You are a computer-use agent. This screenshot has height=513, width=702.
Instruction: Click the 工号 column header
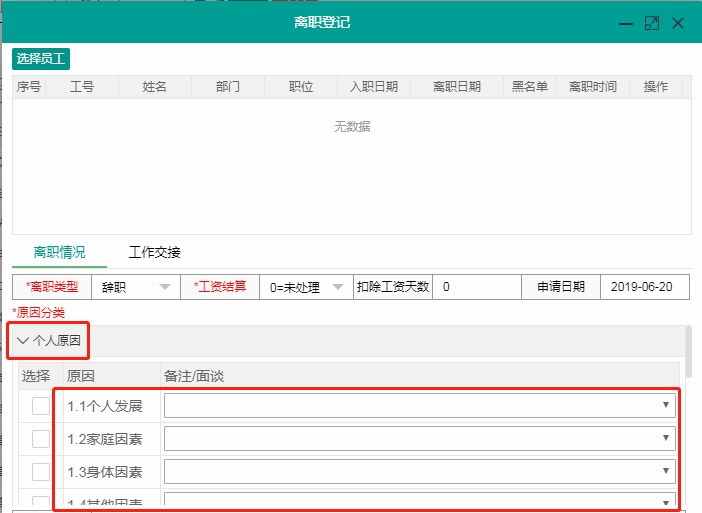pos(82,87)
